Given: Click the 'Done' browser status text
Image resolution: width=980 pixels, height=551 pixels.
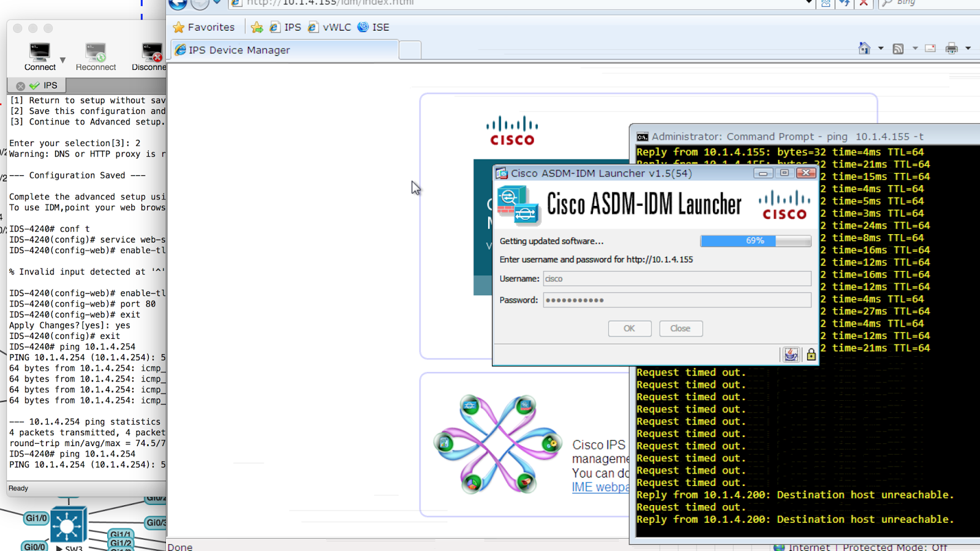Looking at the screenshot, I should (180, 547).
